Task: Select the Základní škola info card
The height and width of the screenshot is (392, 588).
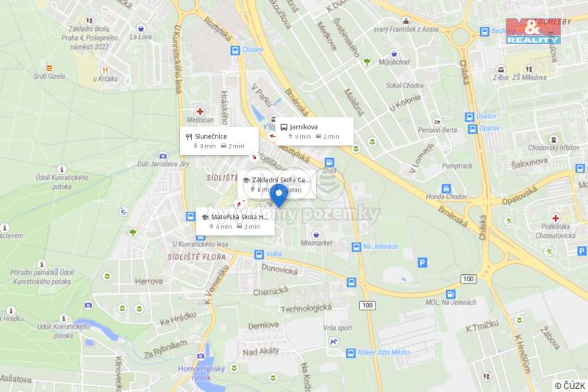Action: [x=277, y=185]
